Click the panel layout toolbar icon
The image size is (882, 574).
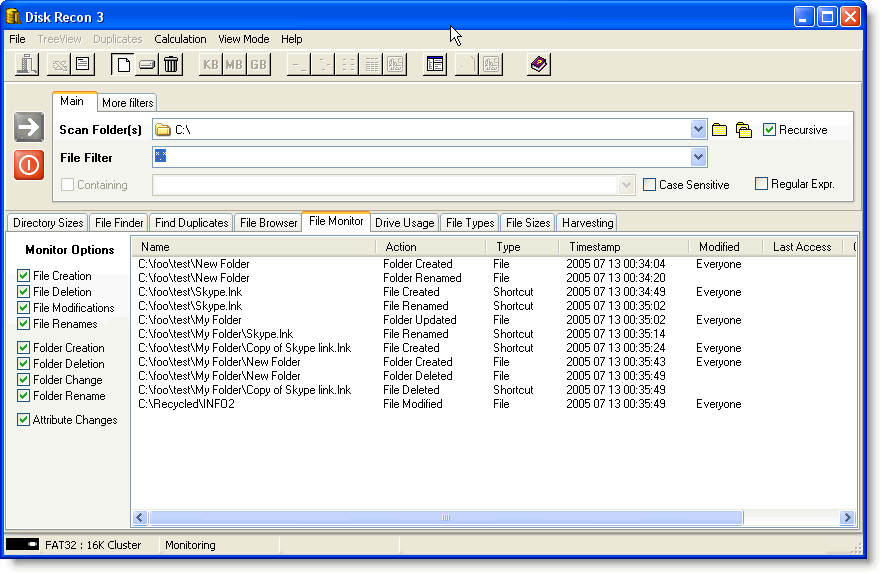[435, 64]
